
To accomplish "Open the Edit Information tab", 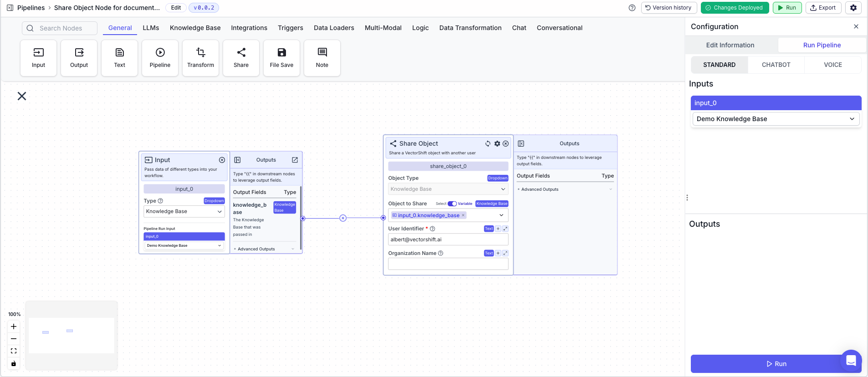I will tap(730, 45).
